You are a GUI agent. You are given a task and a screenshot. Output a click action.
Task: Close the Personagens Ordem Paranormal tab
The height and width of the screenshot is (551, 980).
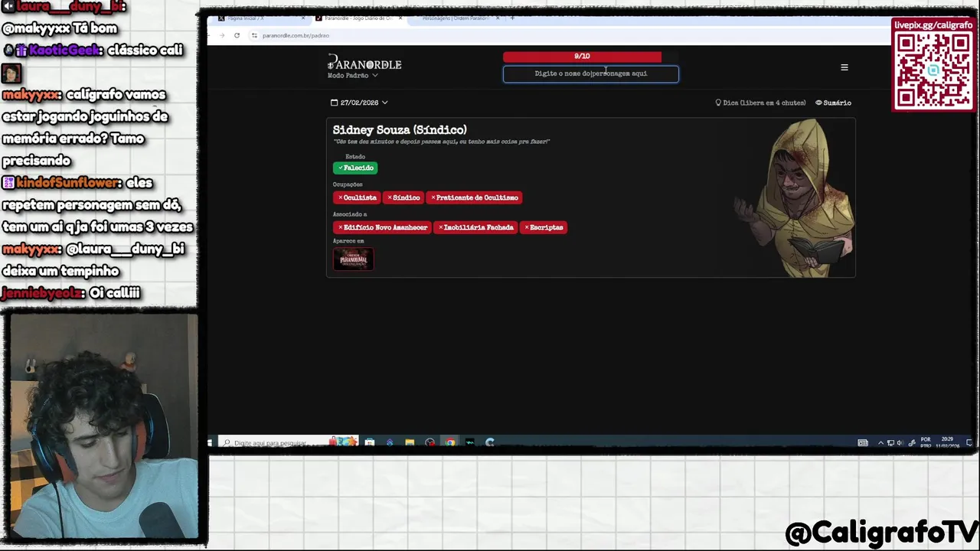coord(498,18)
